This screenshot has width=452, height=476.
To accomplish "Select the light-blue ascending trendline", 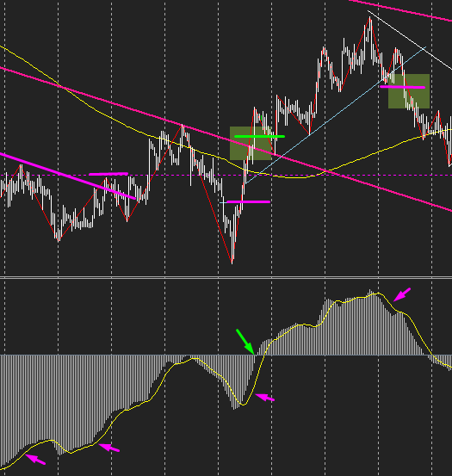I will click(x=336, y=115).
